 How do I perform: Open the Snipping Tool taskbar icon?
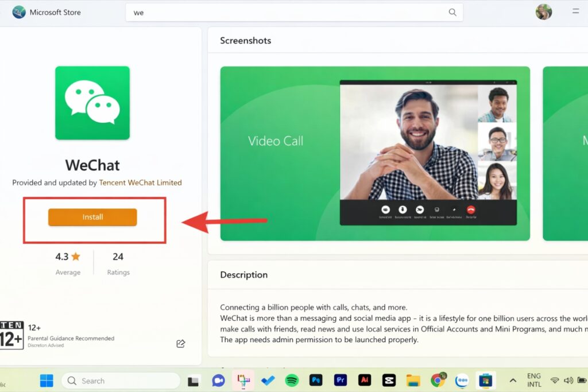[243, 381]
